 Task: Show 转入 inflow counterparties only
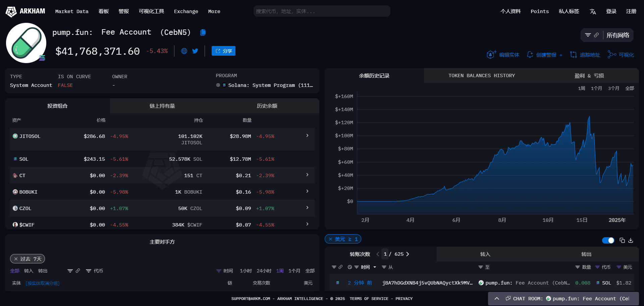pos(29,271)
